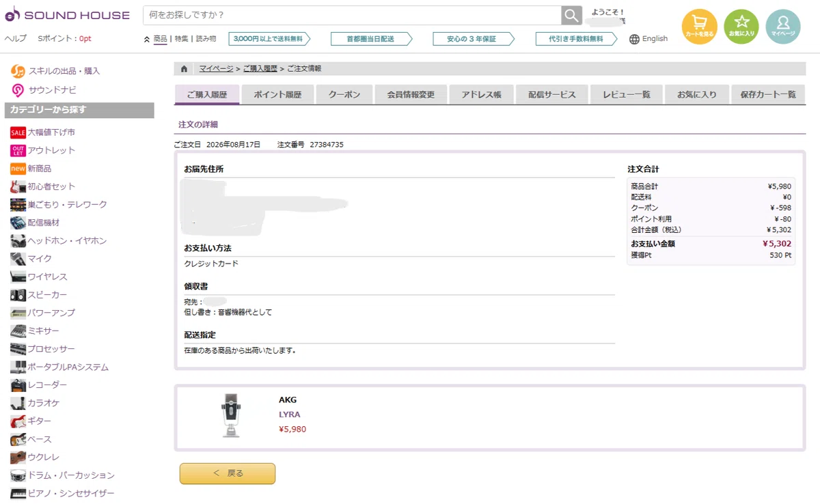Click the new badge for 新商品

click(18, 169)
